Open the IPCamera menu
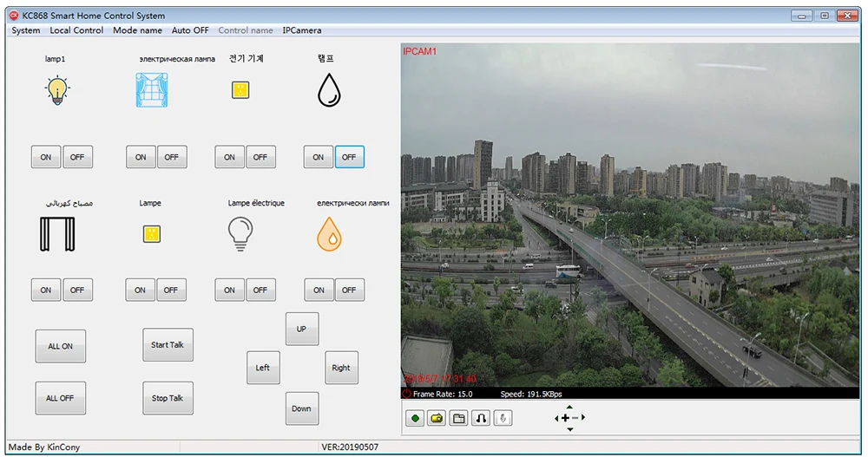This screenshot has height=457, width=868. (x=302, y=30)
